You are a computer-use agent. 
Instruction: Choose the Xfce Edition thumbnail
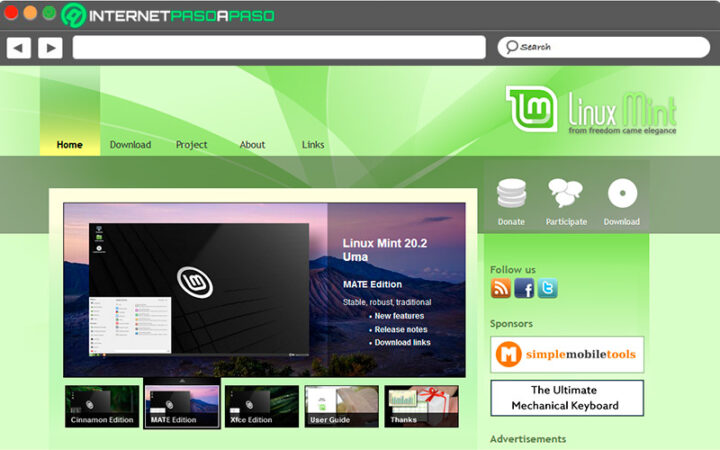click(261, 406)
